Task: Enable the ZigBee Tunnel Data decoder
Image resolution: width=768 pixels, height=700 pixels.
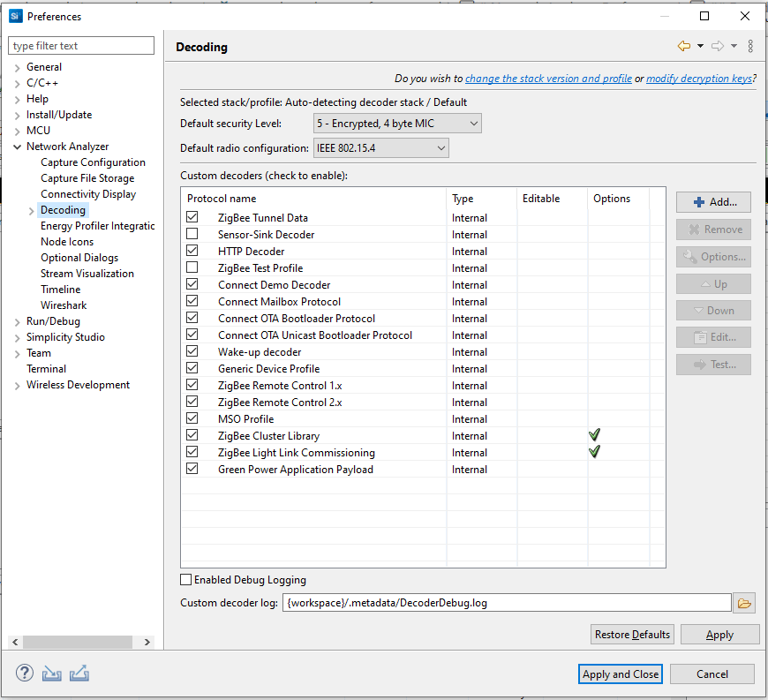Action: (x=192, y=217)
